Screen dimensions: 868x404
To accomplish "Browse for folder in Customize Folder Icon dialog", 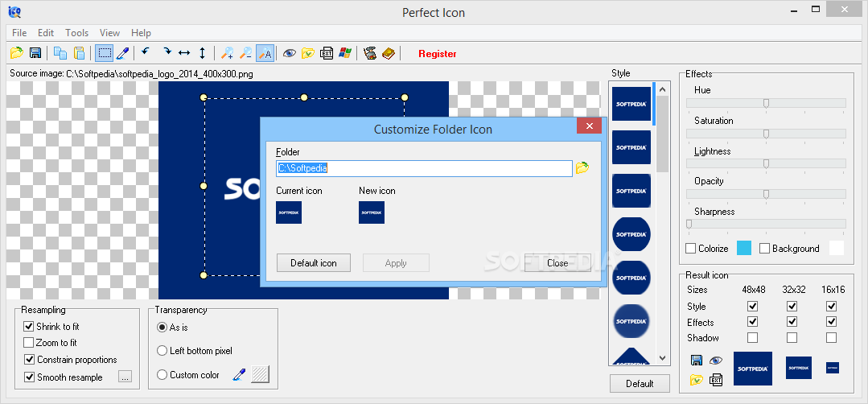I will tap(582, 168).
